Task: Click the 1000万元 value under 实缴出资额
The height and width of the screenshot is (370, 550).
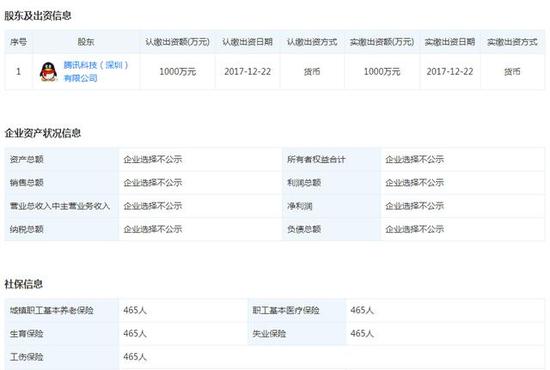Action: 382,72
